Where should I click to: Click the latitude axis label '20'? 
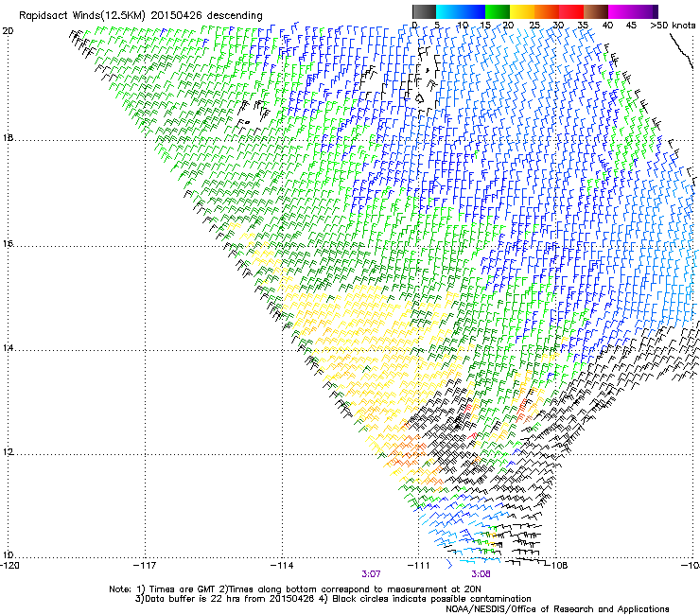[9, 31]
